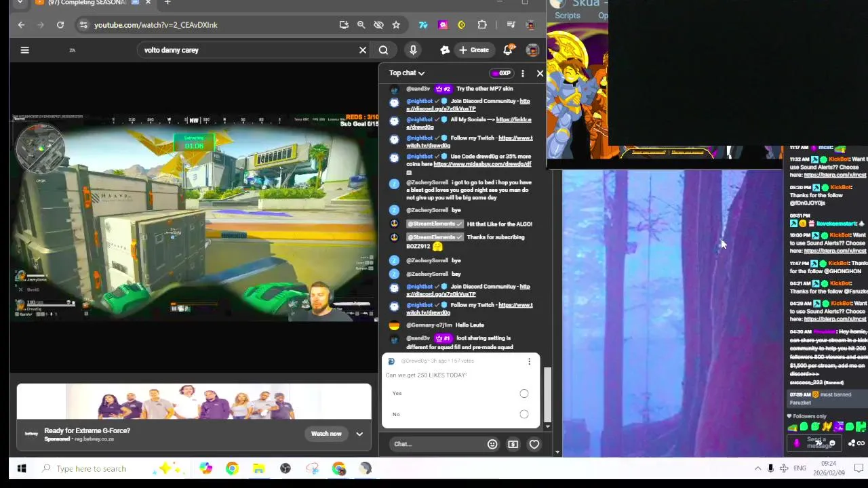868x488 pixels.
Task: Open the emoji picker in chat
Action: (x=492, y=445)
